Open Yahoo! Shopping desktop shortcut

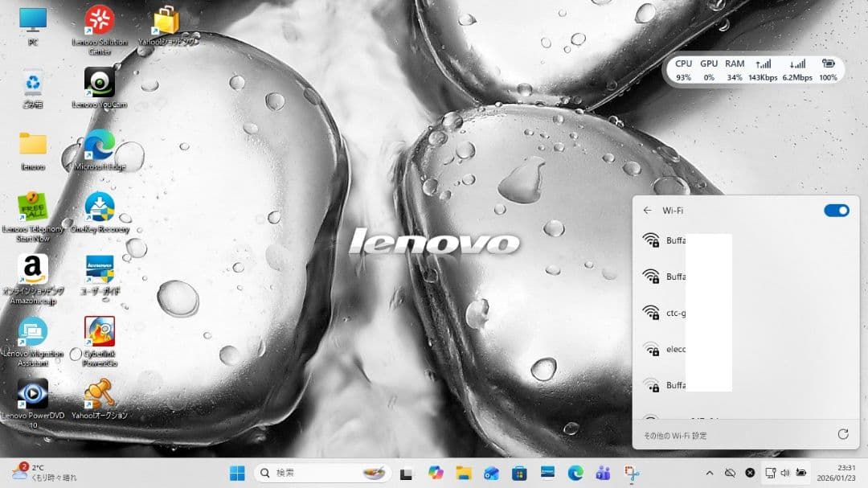[166, 26]
